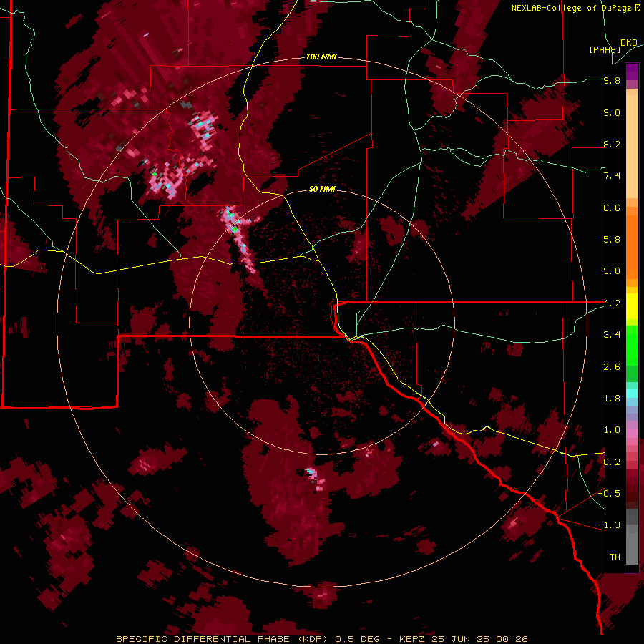This screenshot has height=644, width=644.
Task: Click the yellow segment of the color bar
Action: (632, 306)
